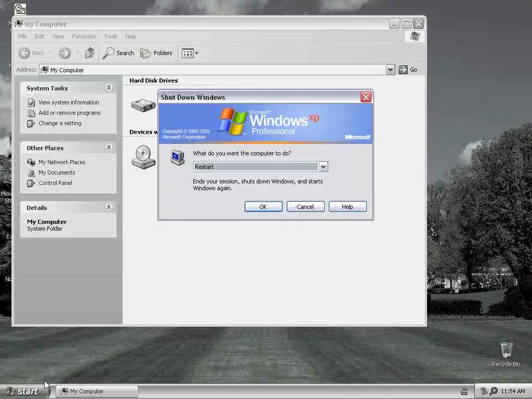Open the Tools menu in My Computer
532x399 pixels.
(111, 36)
